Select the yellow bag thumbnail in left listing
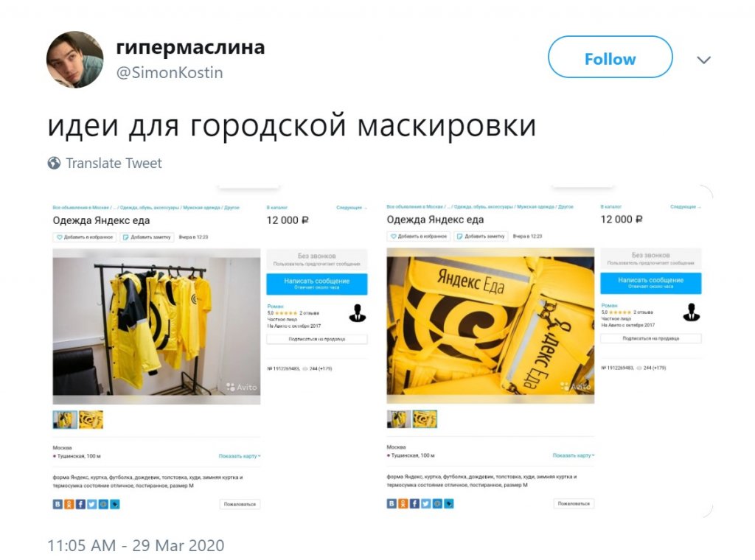Viewport: 755px width, 560px height. (x=91, y=419)
